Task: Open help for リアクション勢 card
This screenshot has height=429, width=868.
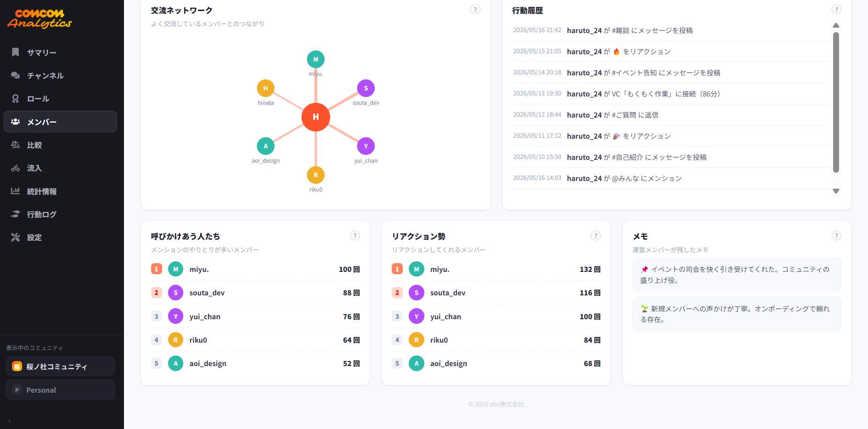Action: coord(596,236)
